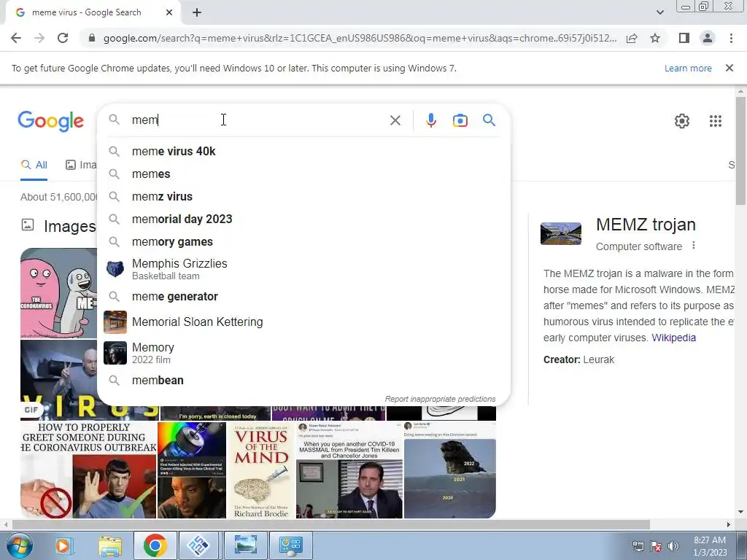Click Chrome icon on the taskbar
The width and height of the screenshot is (747, 560).
(x=155, y=545)
